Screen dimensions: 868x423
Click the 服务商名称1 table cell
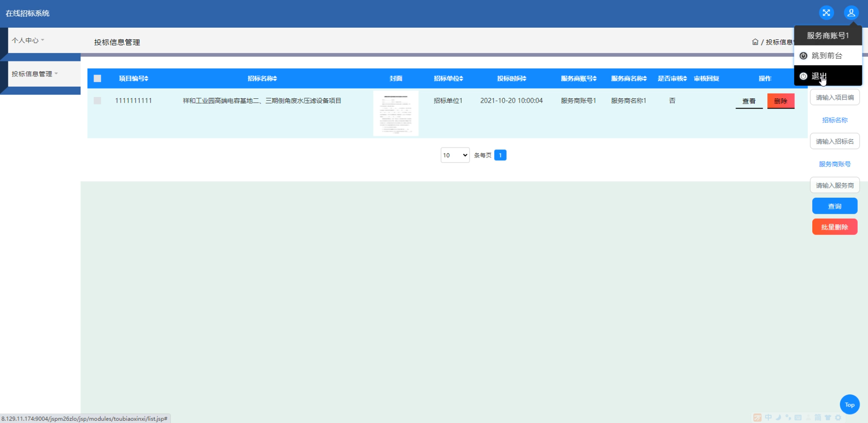(629, 101)
